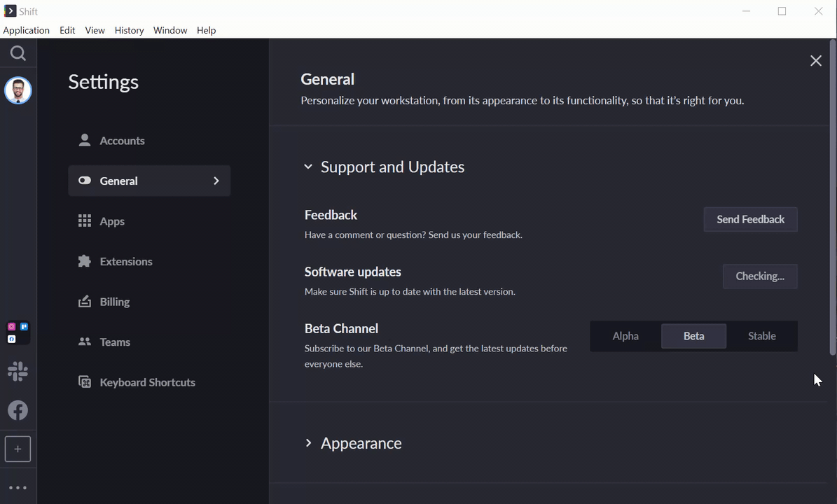Open the Slack app icon
This screenshot has width=837, height=504.
18,372
